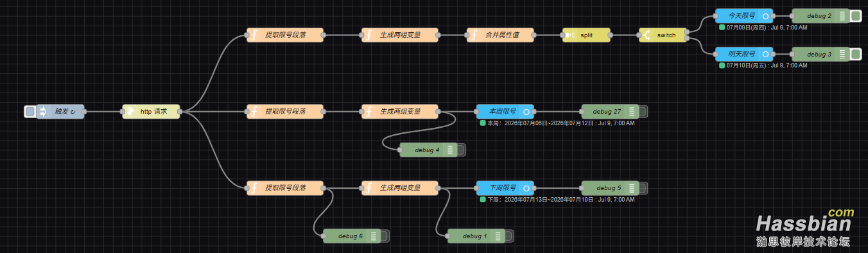Click output port of http 请求 node

(x=180, y=112)
